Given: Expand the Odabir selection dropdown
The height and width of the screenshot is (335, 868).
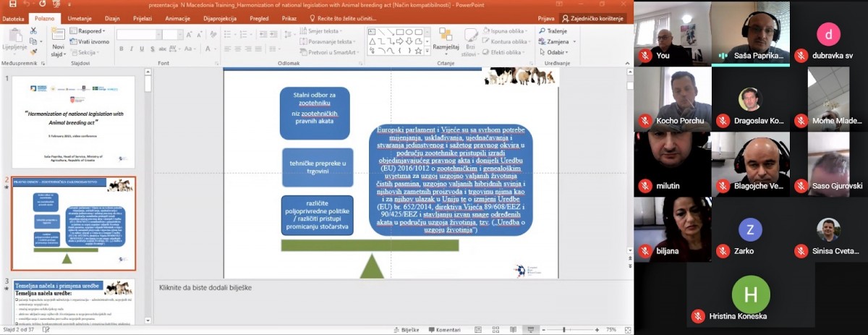Looking at the screenshot, I should pos(556,52).
